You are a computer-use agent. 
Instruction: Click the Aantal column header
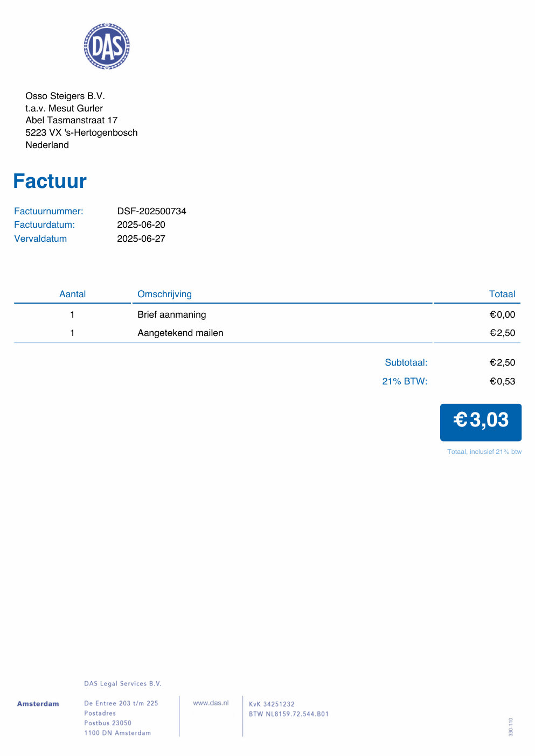pos(72,294)
